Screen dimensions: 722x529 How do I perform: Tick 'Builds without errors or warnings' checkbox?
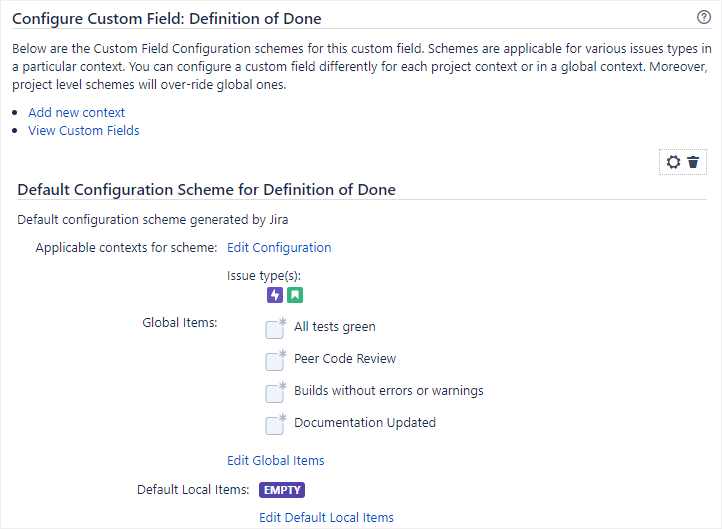tap(274, 393)
